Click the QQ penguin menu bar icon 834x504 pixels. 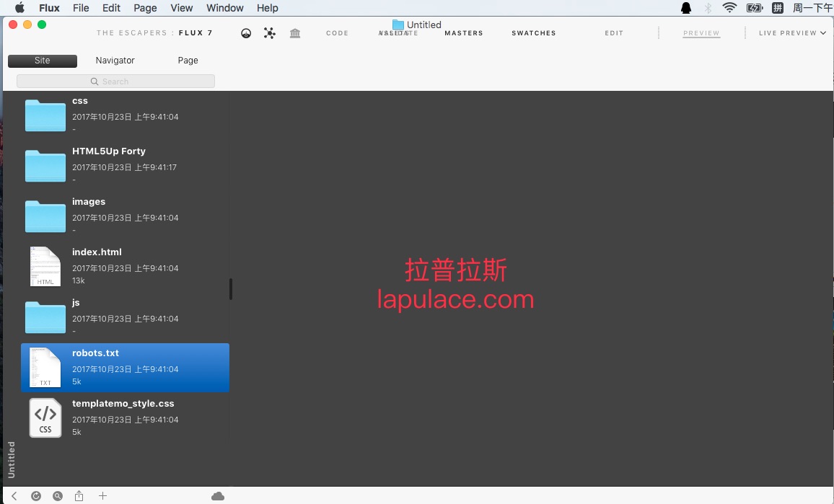(x=686, y=7)
